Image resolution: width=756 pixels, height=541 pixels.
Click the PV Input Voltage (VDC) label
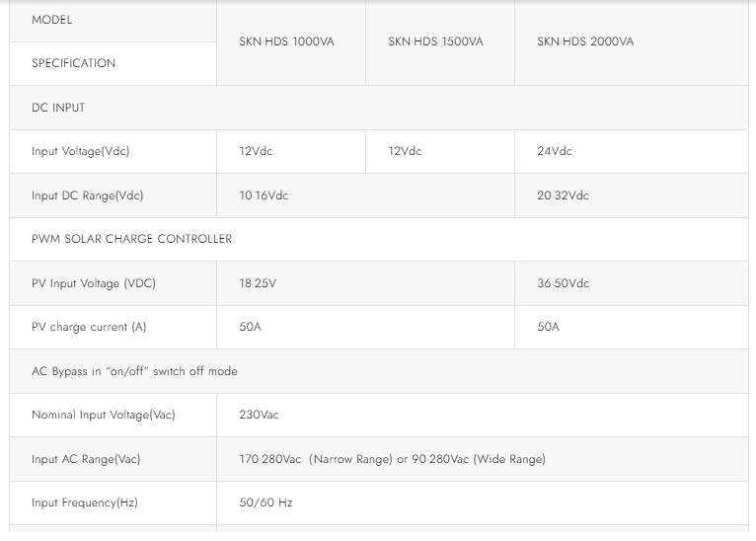point(93,283)
